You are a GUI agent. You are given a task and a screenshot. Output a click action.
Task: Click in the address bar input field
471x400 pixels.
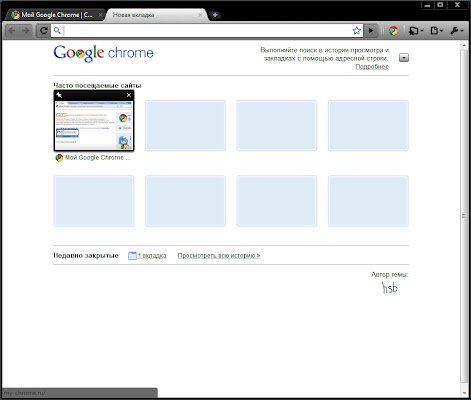[x=207, y=31]
